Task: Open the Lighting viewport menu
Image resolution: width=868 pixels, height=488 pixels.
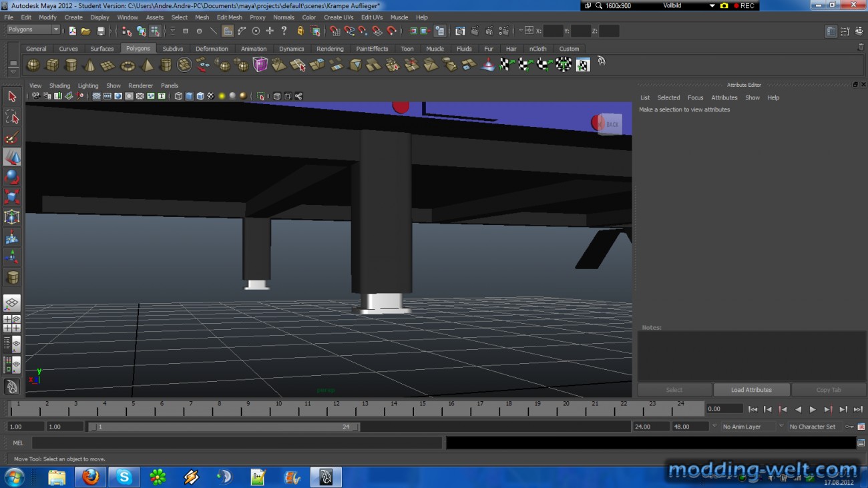Action: (x=88, y=85)
